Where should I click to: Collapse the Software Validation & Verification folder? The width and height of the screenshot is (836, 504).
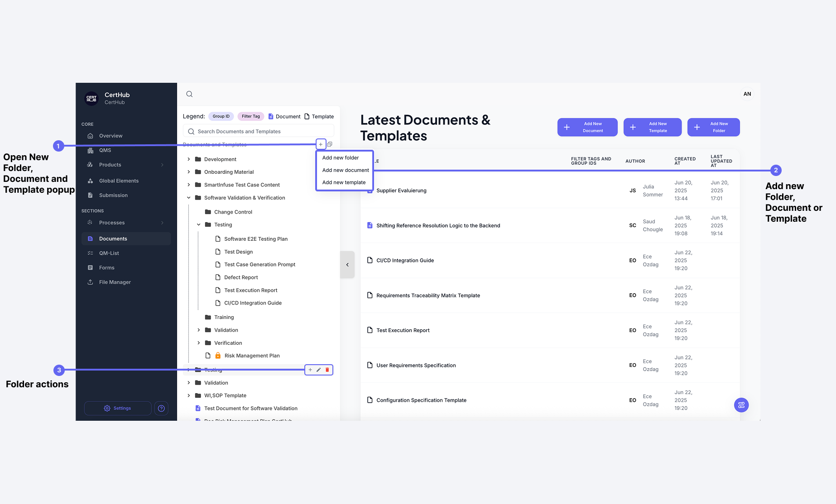[x=189, y=198]
